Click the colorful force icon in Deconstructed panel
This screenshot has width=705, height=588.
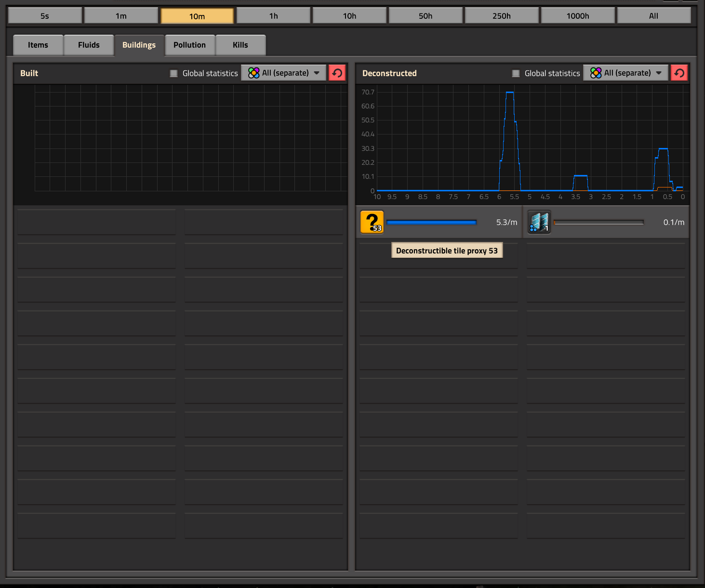point(596,73)
